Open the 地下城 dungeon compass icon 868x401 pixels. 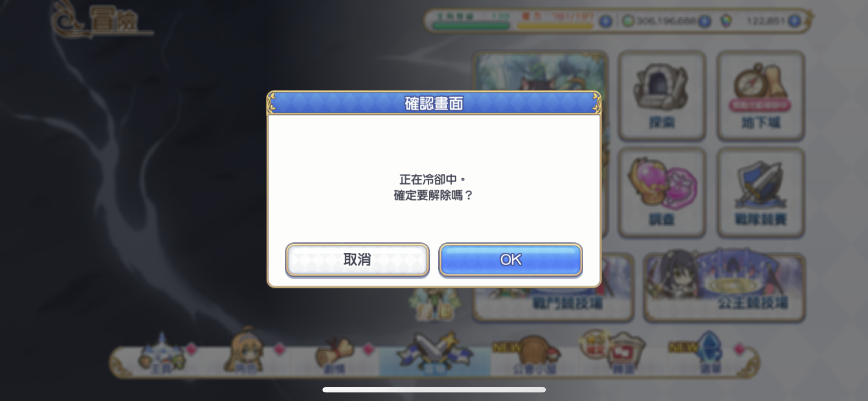click(x=761, y=96)
